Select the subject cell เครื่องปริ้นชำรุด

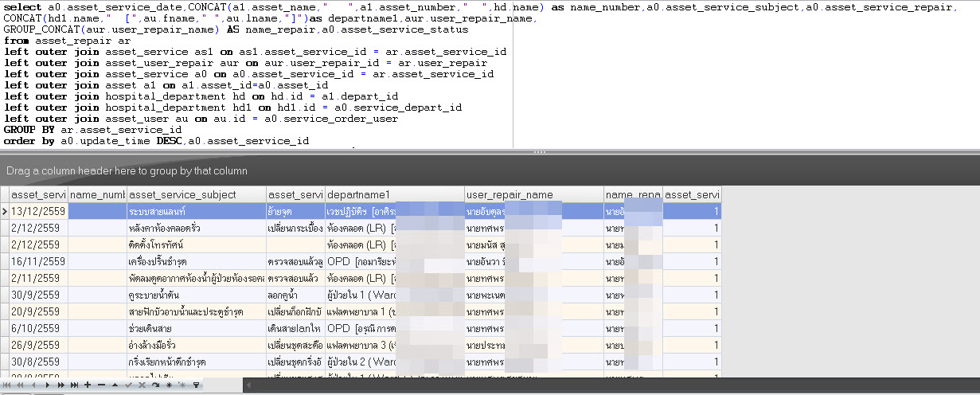197,261
